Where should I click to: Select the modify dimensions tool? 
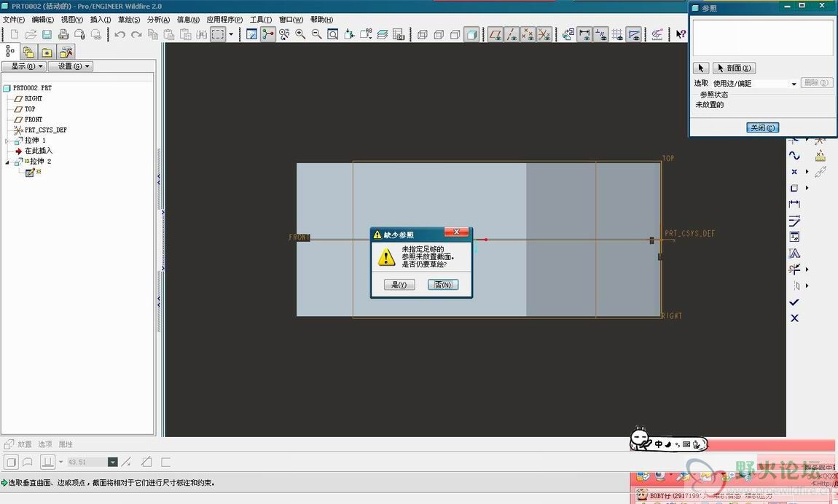(x=794, y=221)
